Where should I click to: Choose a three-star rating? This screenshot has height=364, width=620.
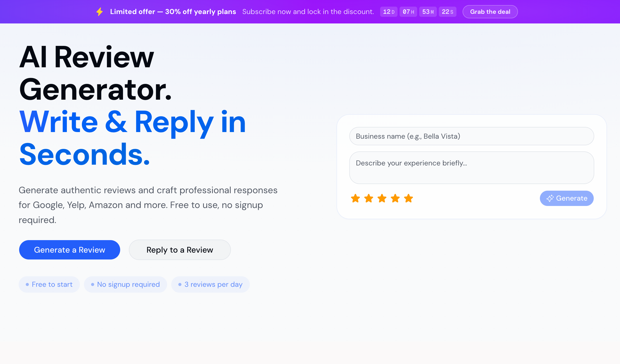(382, 198)
